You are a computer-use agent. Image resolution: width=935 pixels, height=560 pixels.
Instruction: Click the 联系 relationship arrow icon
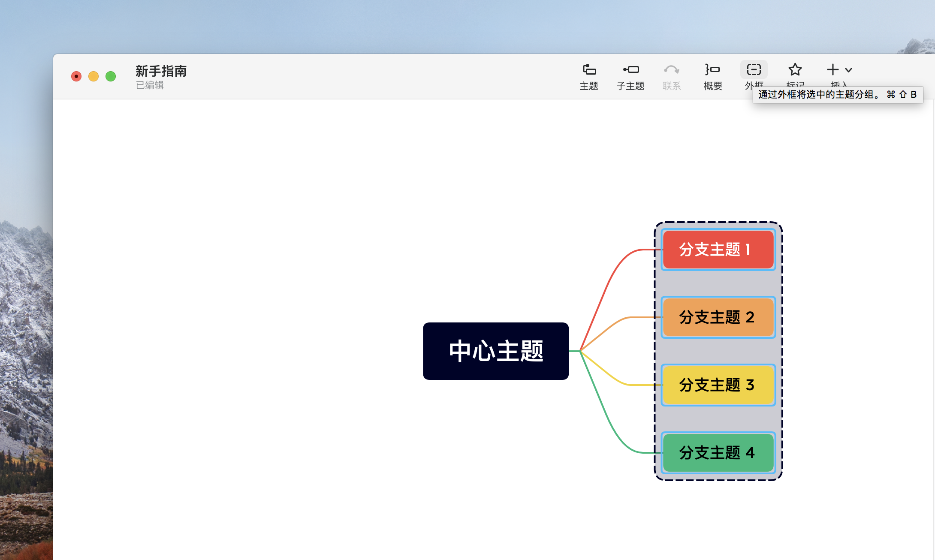pos(671,70)
